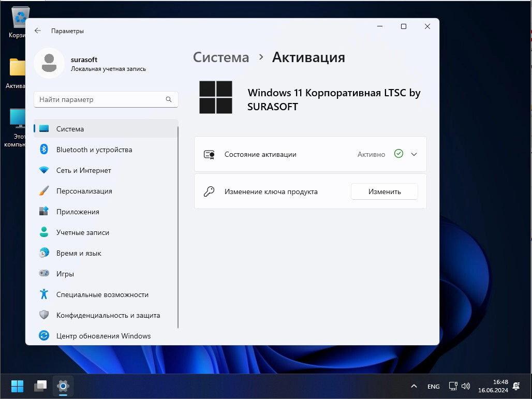Open Конфиденциальность и защита section
Viewport: 532px width, 399px height.
tap(108, 315)
